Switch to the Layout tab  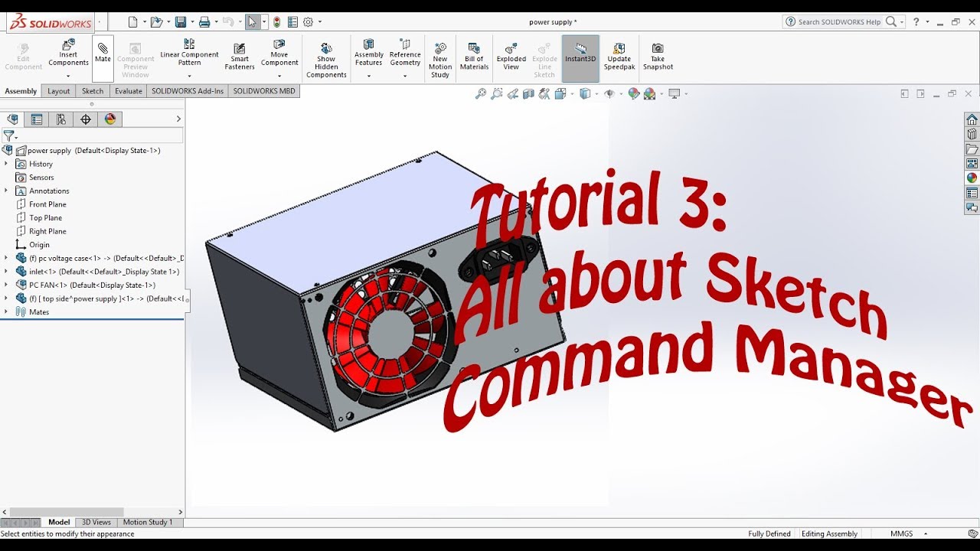coord(58,91)
